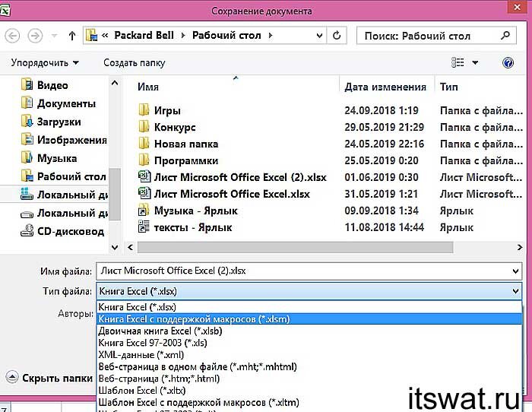Select the Музыка - Ярлык shortcut icon
The height and width of the screenshot is (412, 532).
(144, 210)
